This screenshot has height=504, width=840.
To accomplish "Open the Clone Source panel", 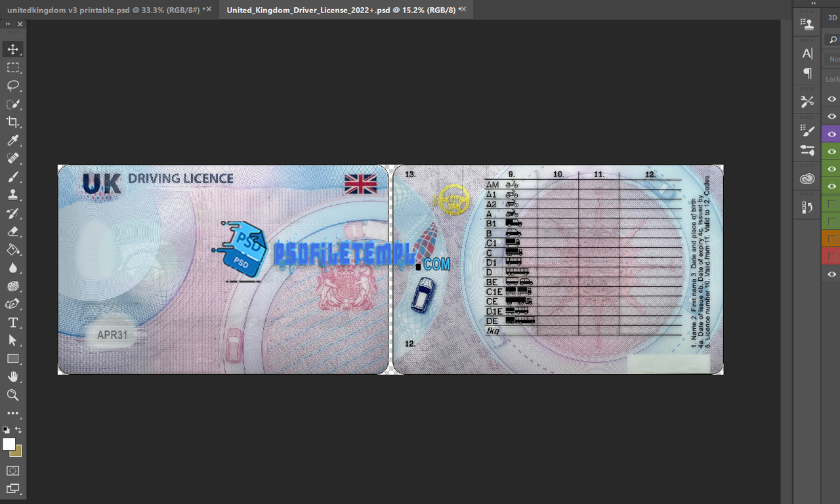I will point(807,24).
